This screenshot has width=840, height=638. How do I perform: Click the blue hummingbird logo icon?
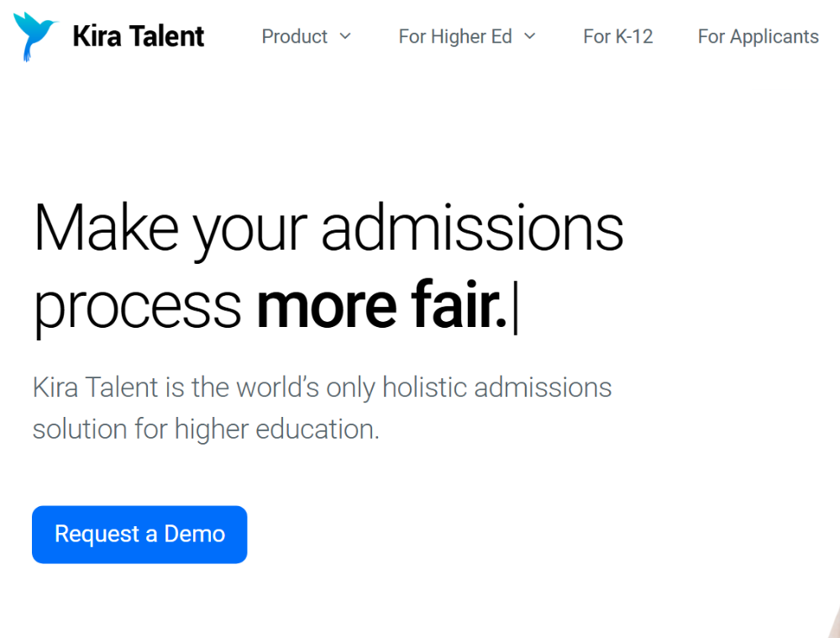(34, 36)
